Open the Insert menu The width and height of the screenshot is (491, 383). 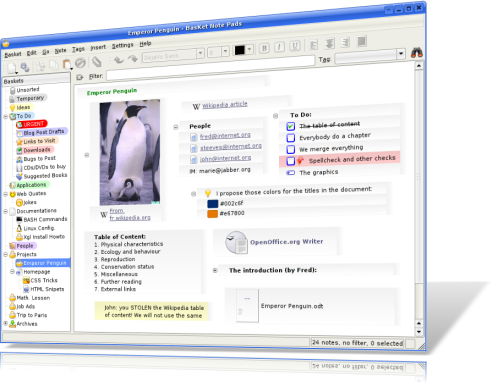pyautogui.click(x=98, y=48)
